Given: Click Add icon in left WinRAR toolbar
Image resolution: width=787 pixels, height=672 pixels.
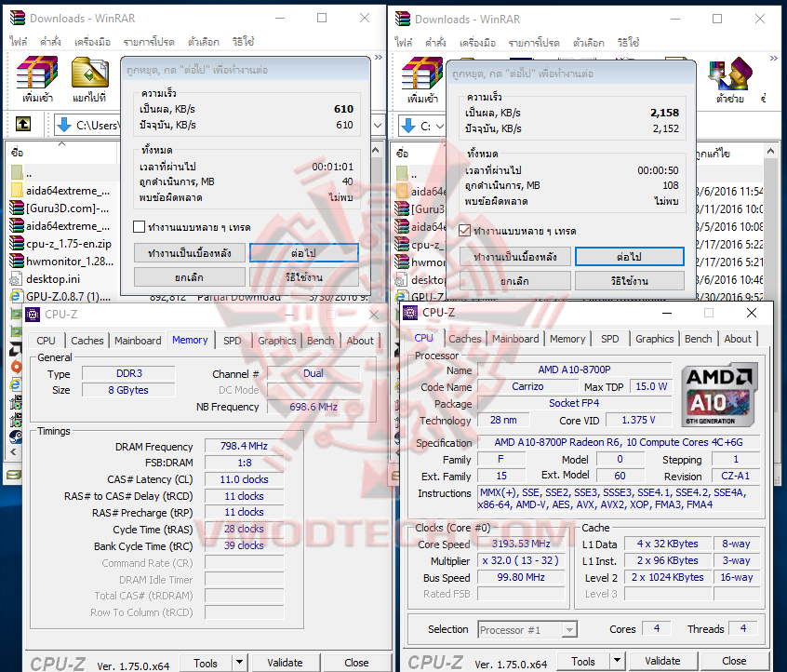Looking at the screenshot, I should pyautogui.click(x=37, y=79).
